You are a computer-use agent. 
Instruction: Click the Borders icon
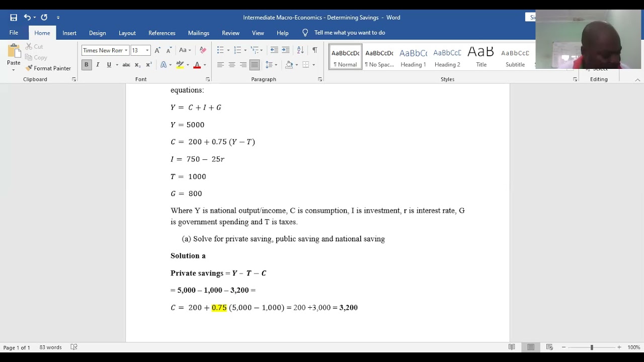[306, 65]
